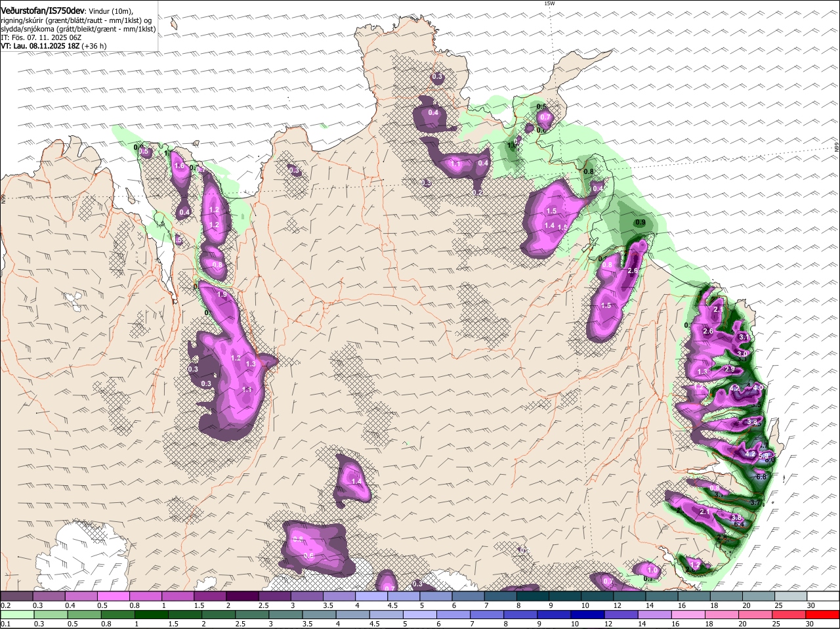Screen dimensions: 840x629
Task: Click the '15W' longitude label at the top edge
Action: coord(549,3)
